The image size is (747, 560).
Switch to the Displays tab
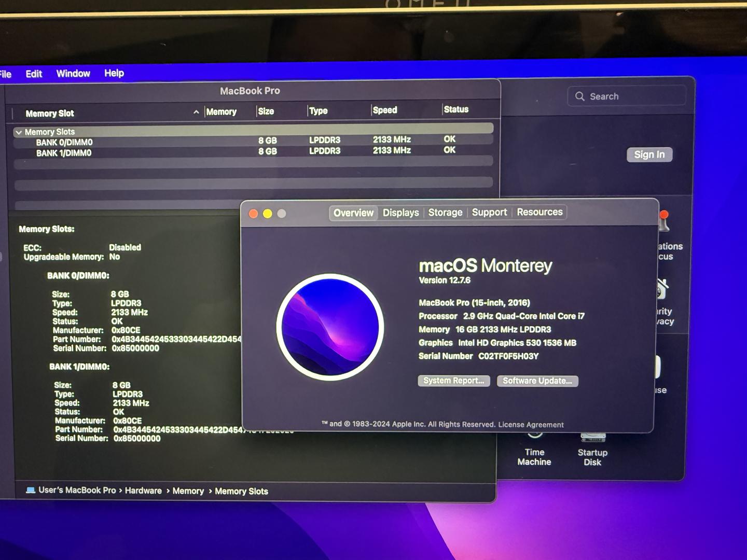(400, 213)
